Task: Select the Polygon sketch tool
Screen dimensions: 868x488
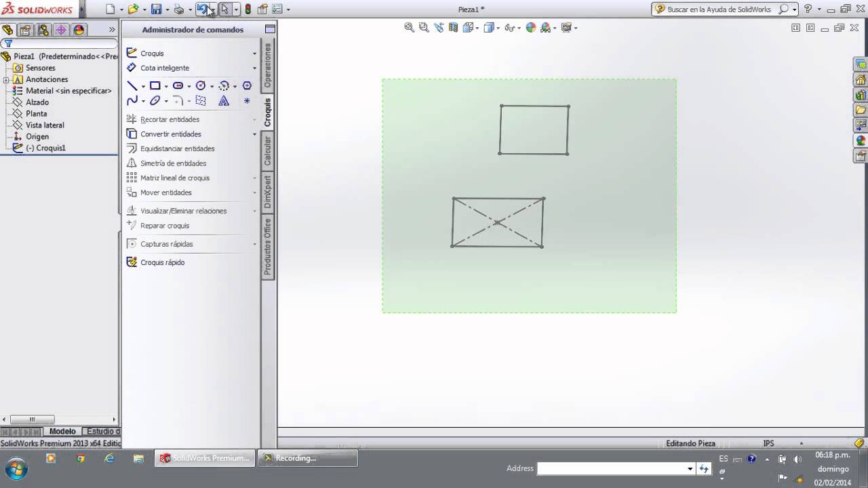Action: (247, 86)
